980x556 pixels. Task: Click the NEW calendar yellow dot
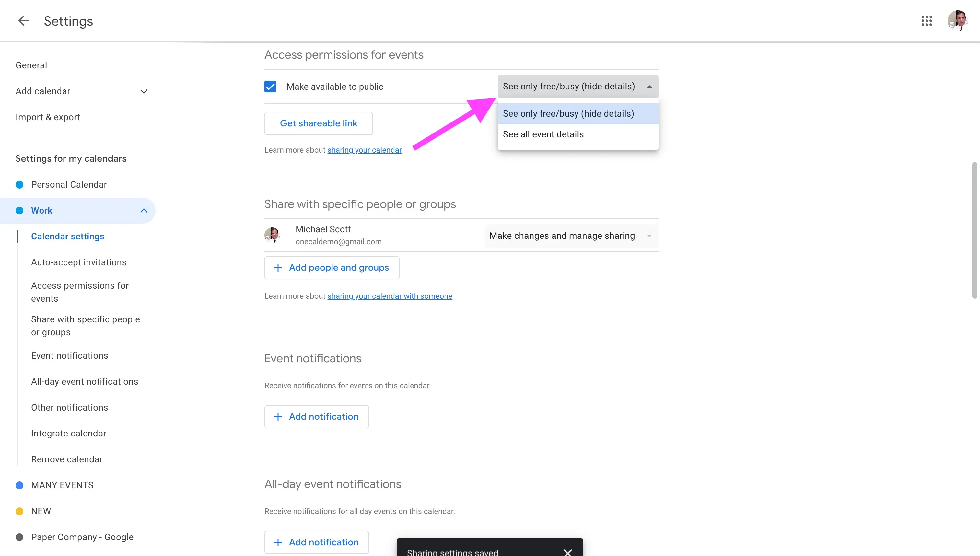tap(19, 511)
